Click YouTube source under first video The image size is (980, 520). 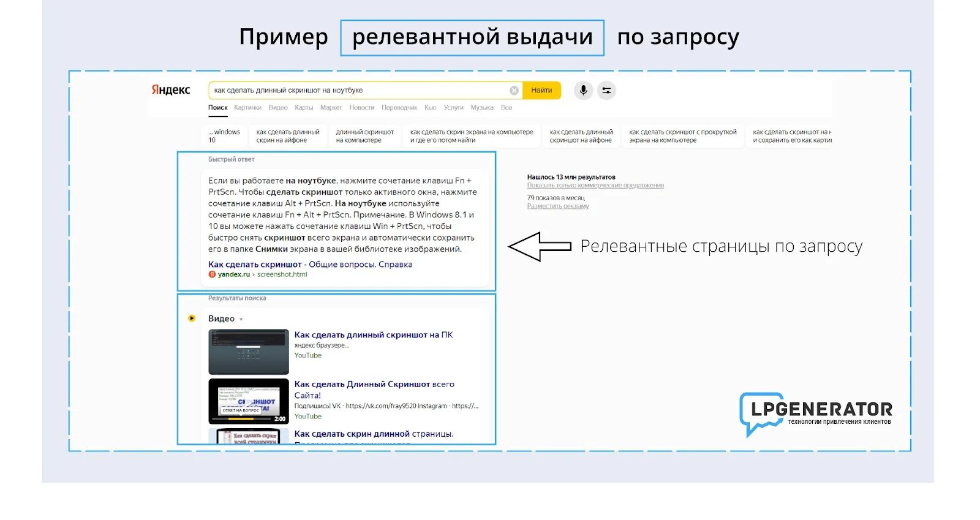307,355
